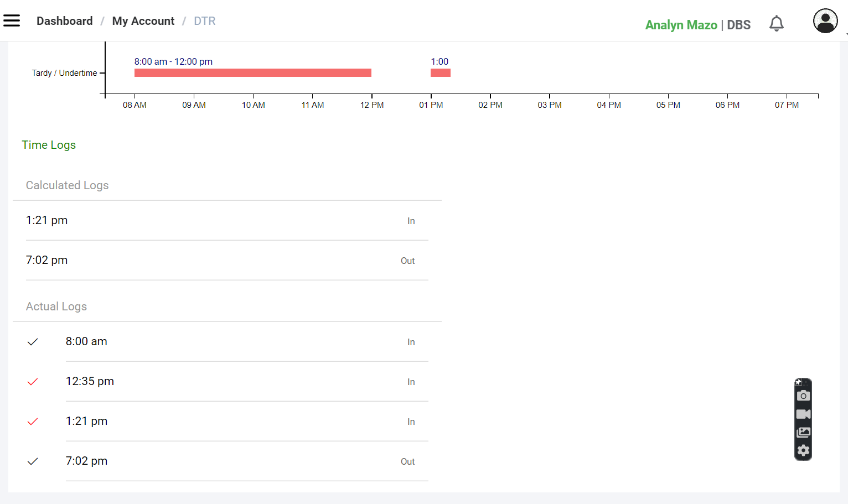Click the Analyn Mazo user name
848x504 pixels.
tap(681, 25)
